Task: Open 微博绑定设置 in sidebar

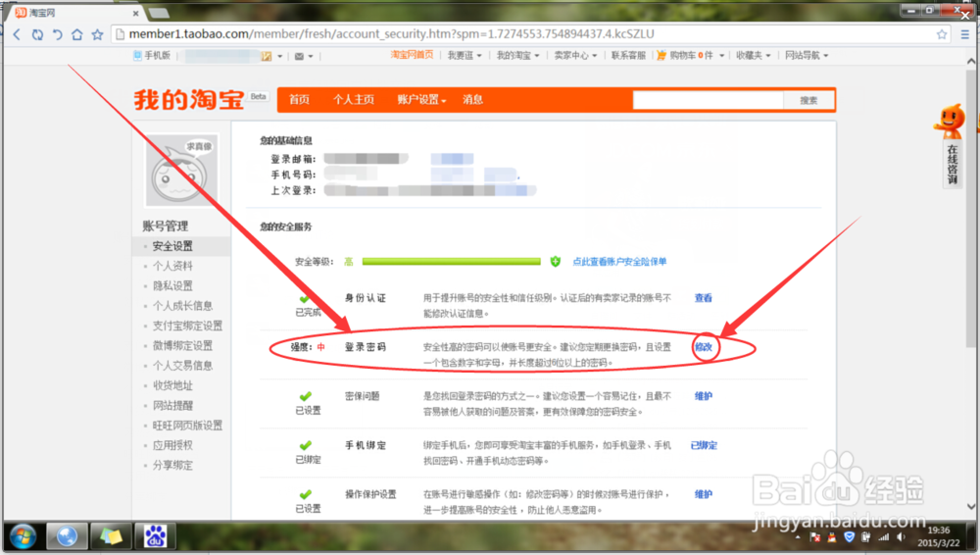Action: 182,346
